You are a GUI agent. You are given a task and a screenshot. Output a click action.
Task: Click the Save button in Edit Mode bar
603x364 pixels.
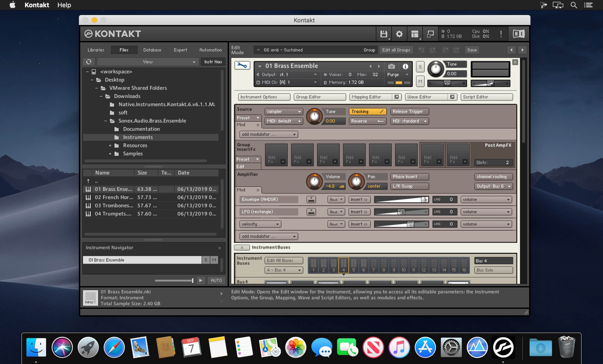pos(472,50)
